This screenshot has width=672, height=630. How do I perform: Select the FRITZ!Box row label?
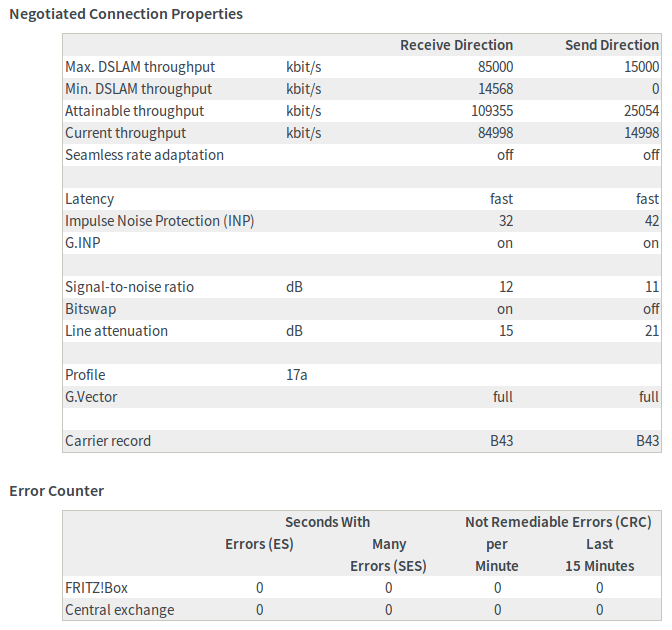[x=100, y=588]
